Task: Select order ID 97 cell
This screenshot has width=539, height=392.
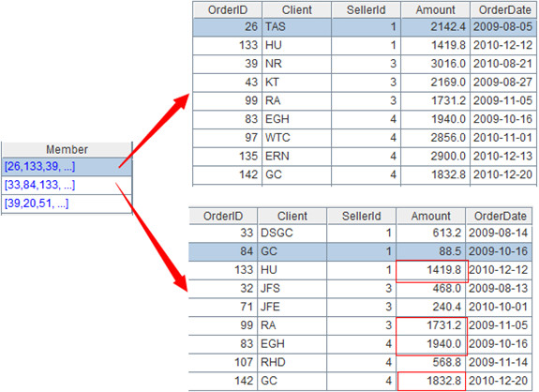Action: pyautogui.click(x=227, y=138)
